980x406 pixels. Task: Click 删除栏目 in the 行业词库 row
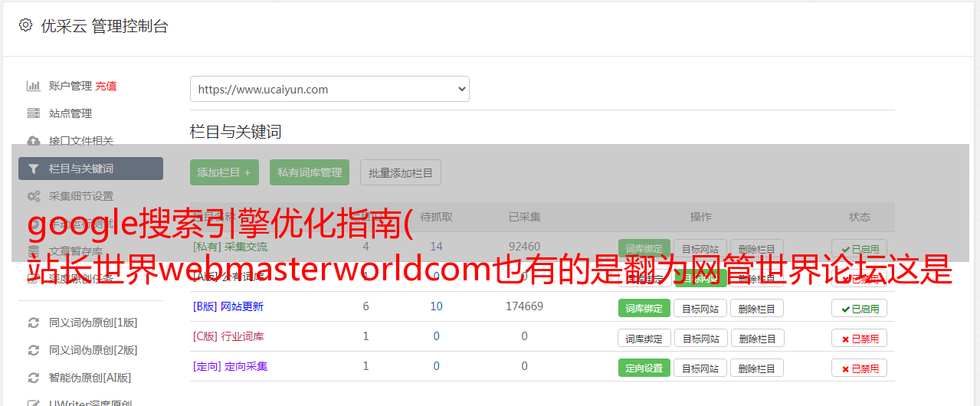(x=757, y=338)
